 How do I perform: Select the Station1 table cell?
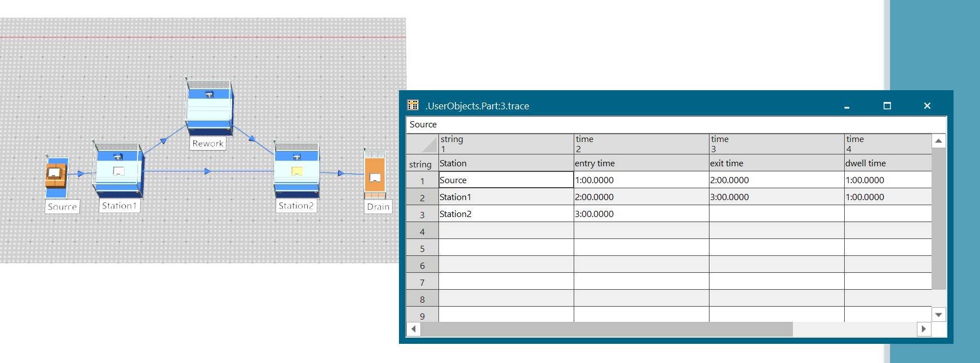pyautogui.click(x=506, y=197)
